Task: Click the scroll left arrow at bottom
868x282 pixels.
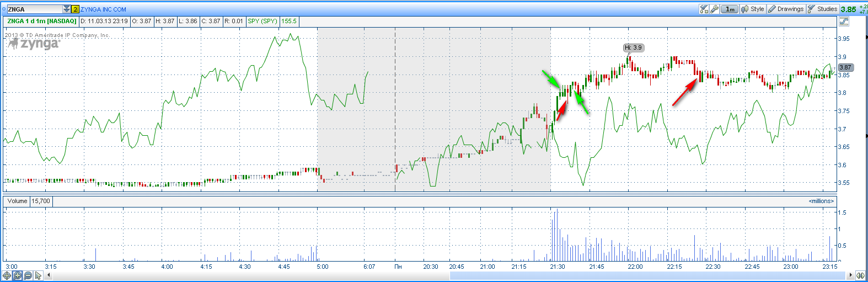Action: [x=49, y=275]
